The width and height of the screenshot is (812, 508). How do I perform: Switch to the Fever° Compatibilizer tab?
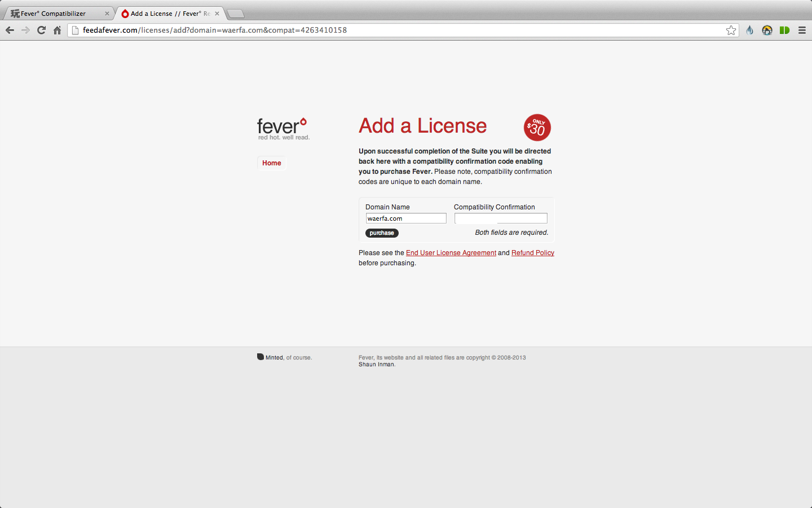click(59, 14)
